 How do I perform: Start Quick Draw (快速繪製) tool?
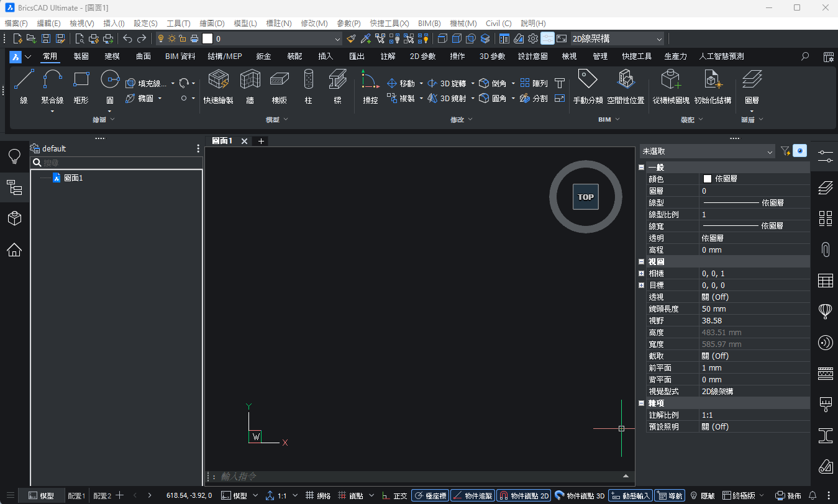point(218,87)
